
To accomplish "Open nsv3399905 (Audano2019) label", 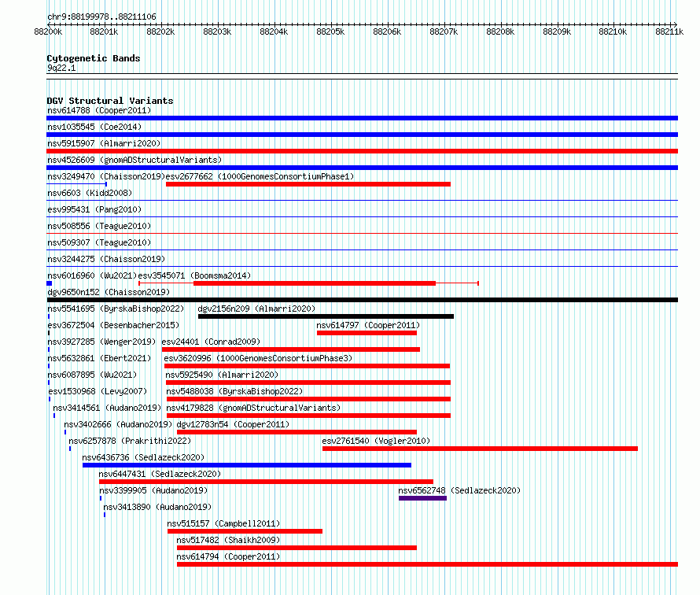I will (153, 490).
